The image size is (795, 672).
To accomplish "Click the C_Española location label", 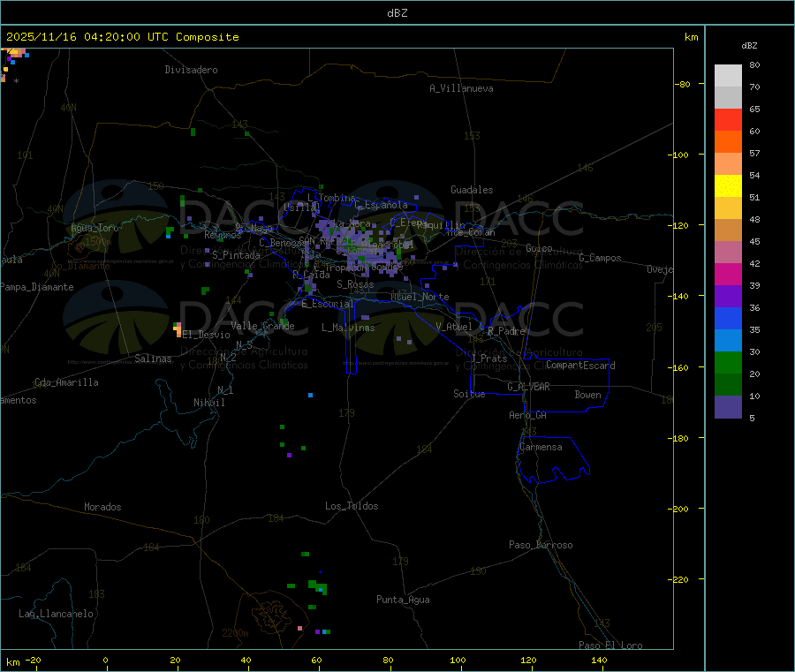I will 381,205.
